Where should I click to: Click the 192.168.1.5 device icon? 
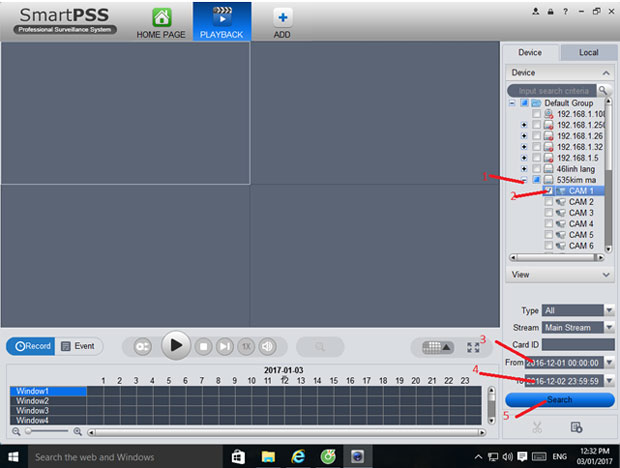[x=548, y=158]
